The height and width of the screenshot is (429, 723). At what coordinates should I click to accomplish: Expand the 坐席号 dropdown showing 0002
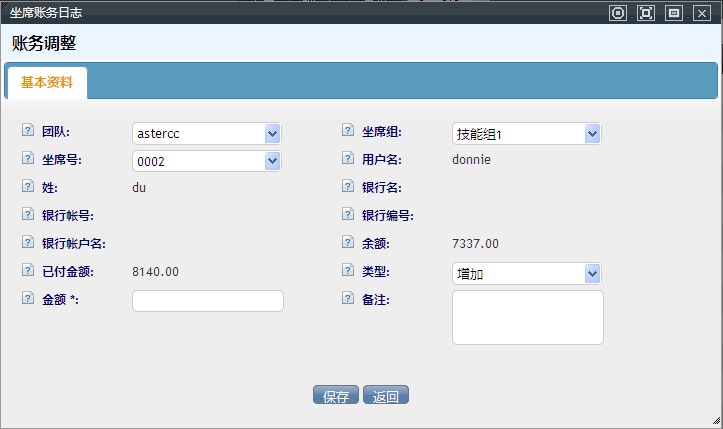pyautogui.click(x=207, y=161)
